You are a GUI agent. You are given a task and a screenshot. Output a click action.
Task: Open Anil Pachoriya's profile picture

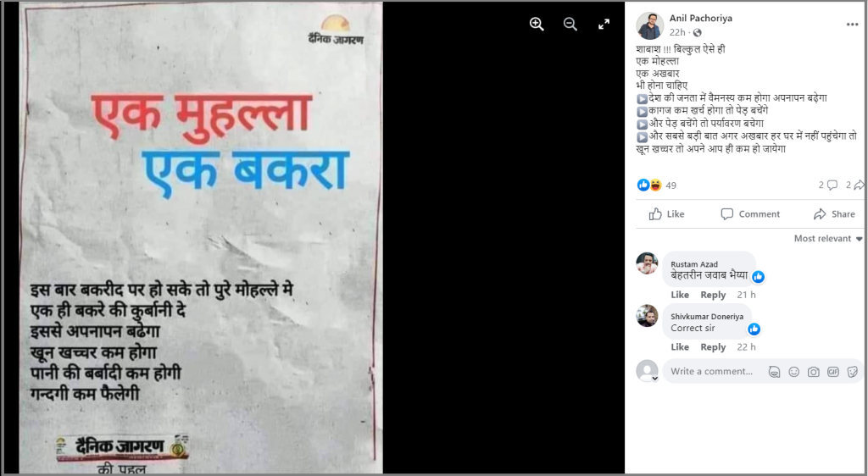pos(649,25)
